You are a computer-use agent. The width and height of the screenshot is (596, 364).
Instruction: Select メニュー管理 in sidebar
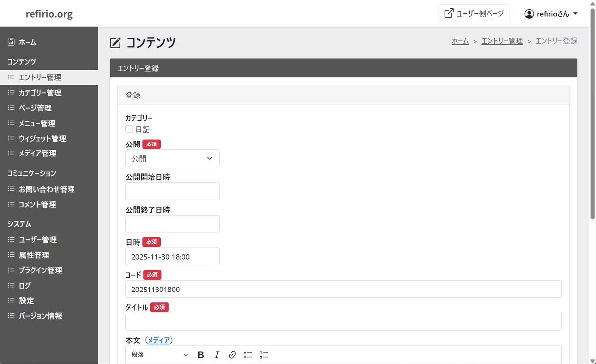(49, 123)
